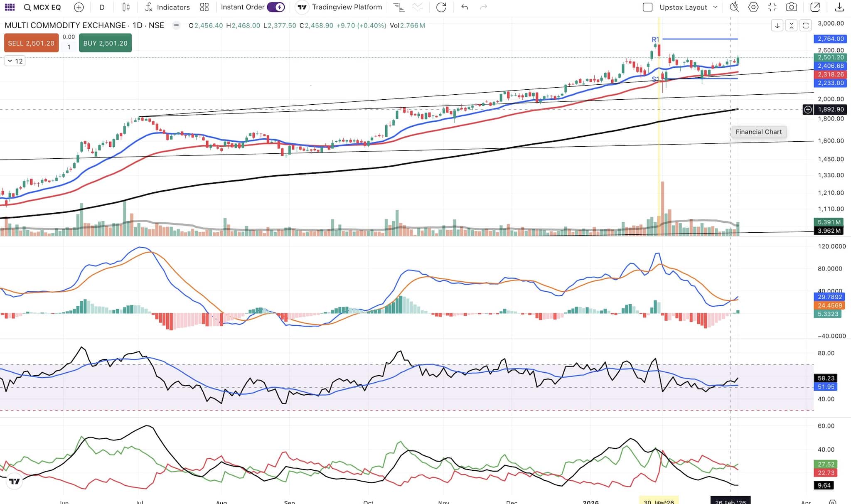Screen dimensions: 851x504
Task: Click the MULTI COMMODITY EXCHANGE symbol title
Action: tap(84, 25)
